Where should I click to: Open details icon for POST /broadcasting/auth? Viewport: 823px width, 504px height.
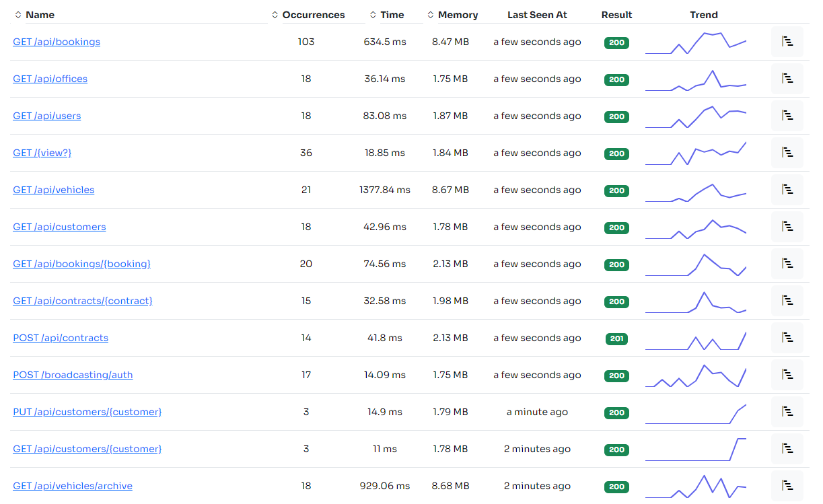(787, 375)
